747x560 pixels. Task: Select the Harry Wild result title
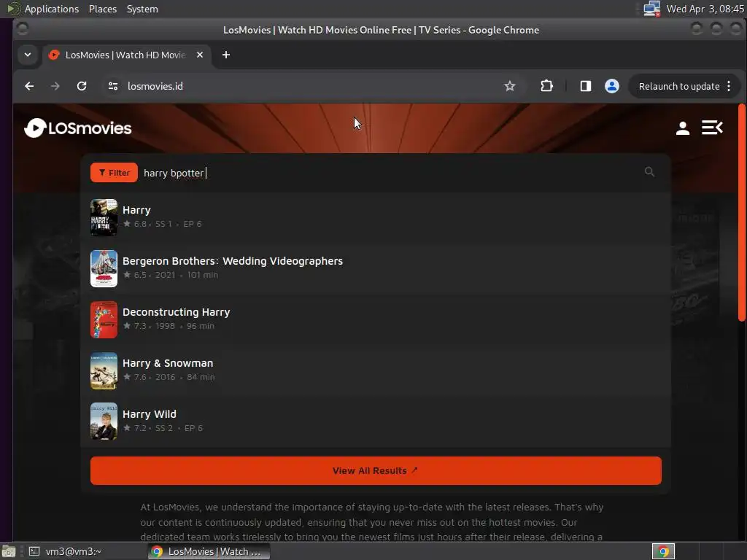tap(150, 414)
